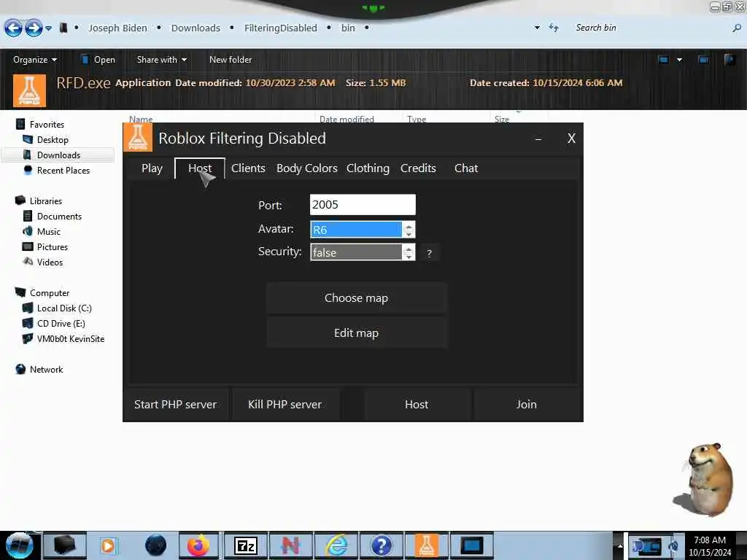The height and width of the screenshot is (560, 747).
Task: Toggle the preview pane icon in toolbar
Action: [703, 60]
